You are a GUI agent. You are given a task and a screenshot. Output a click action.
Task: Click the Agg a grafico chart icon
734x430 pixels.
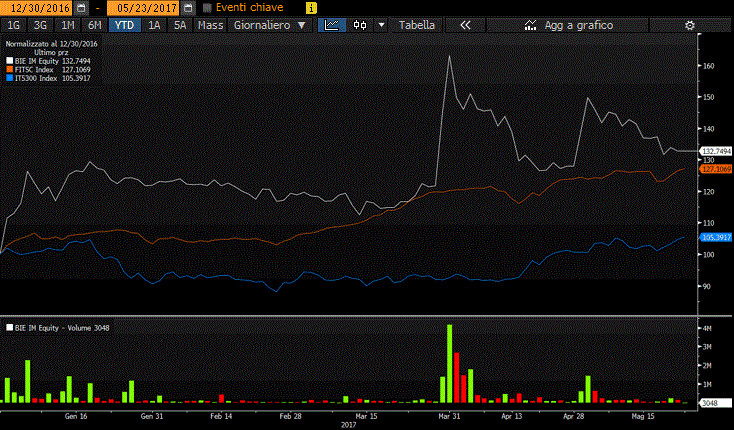pos(530,25)
